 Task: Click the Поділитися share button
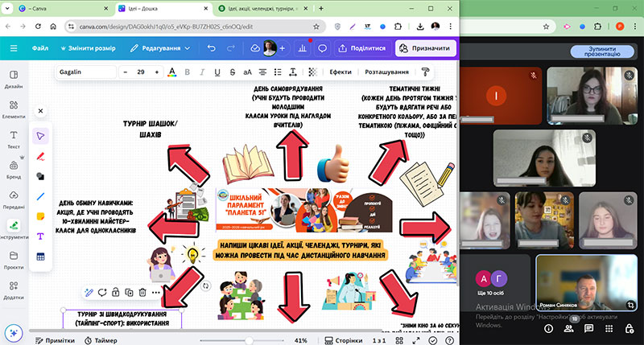point(362,48)
